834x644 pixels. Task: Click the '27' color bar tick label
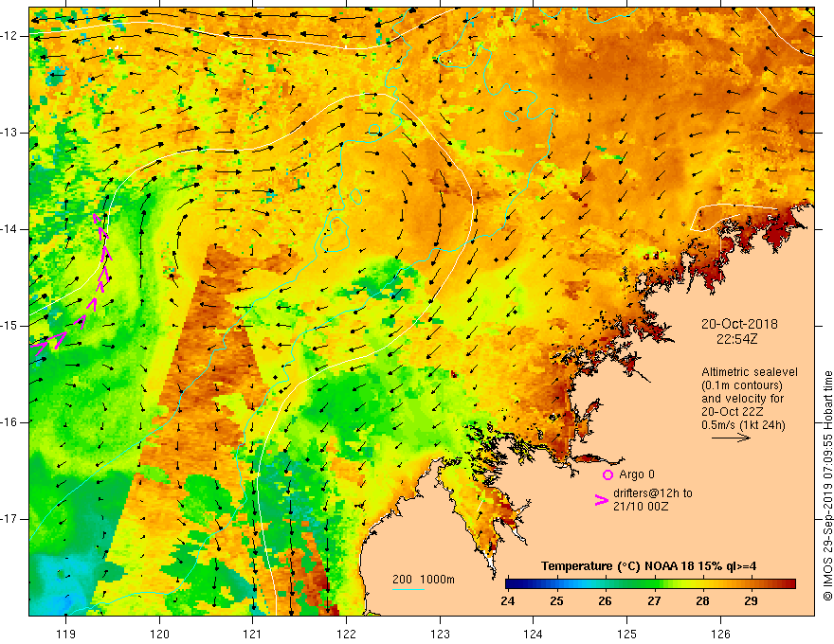654,601
